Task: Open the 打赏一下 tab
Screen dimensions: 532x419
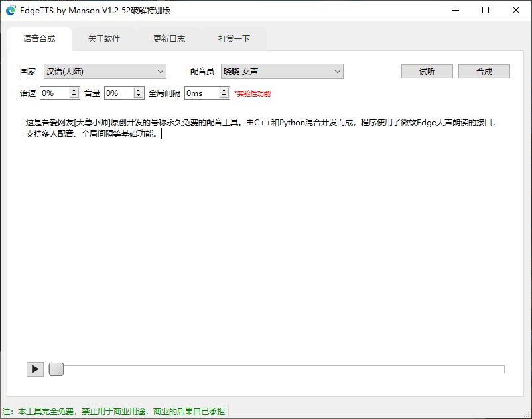Action: coord(233,39)
